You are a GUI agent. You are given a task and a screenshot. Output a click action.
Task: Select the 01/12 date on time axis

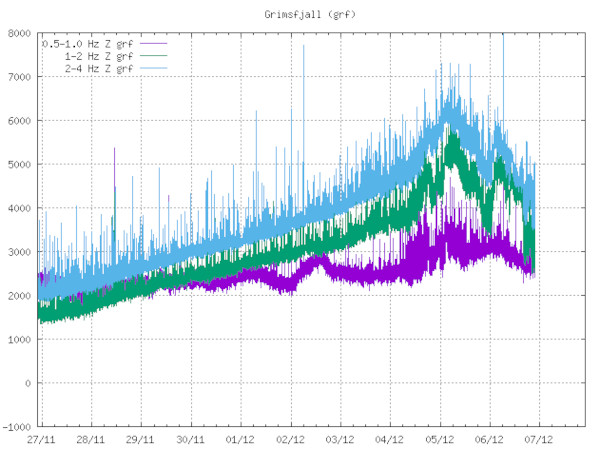point(241,438)
